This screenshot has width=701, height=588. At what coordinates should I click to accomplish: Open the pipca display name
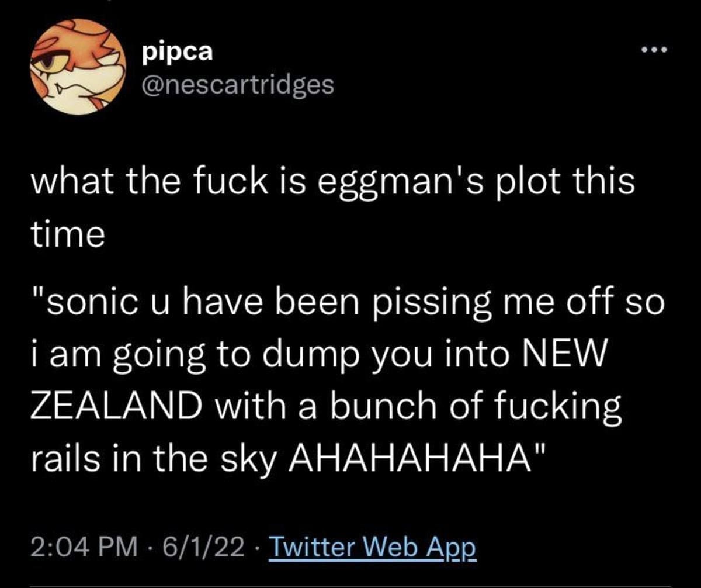178,52
